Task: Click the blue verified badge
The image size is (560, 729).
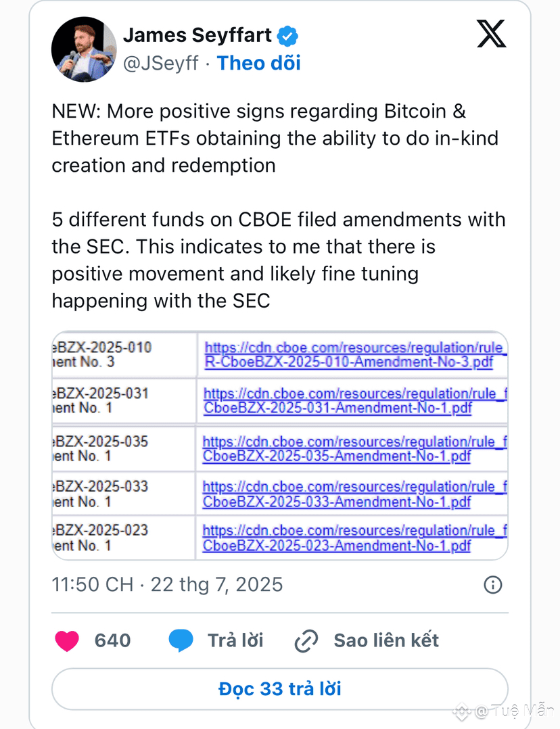Action: pyautogui.click(x=288, y=37)
